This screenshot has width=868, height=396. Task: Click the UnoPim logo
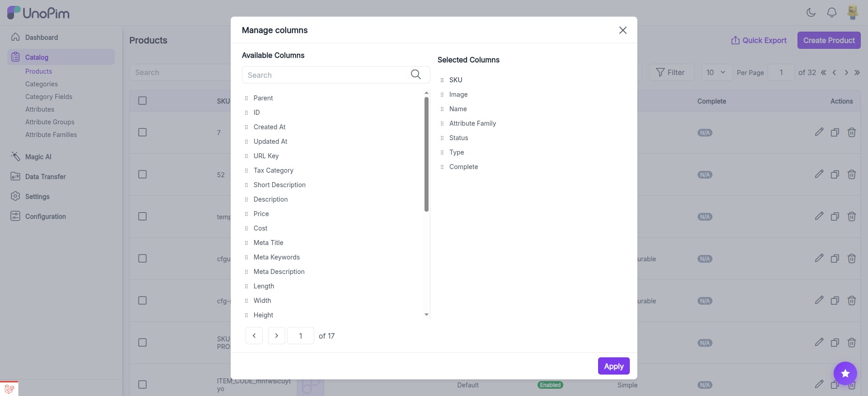(38, 13)
